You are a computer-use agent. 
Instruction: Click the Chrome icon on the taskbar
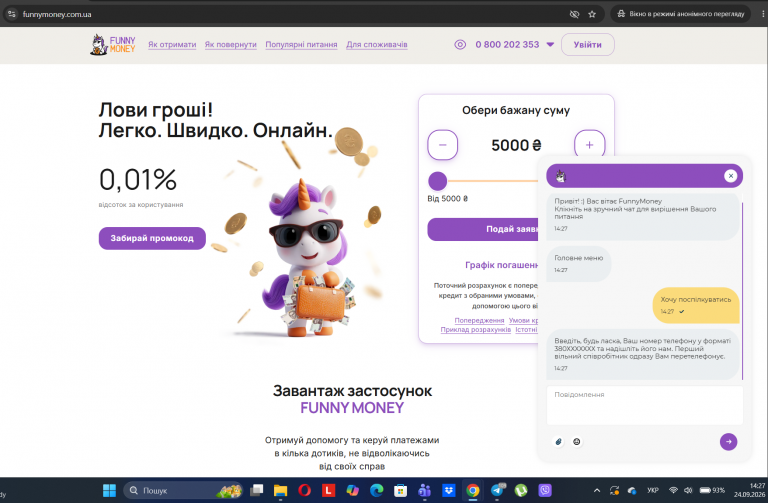473,490
